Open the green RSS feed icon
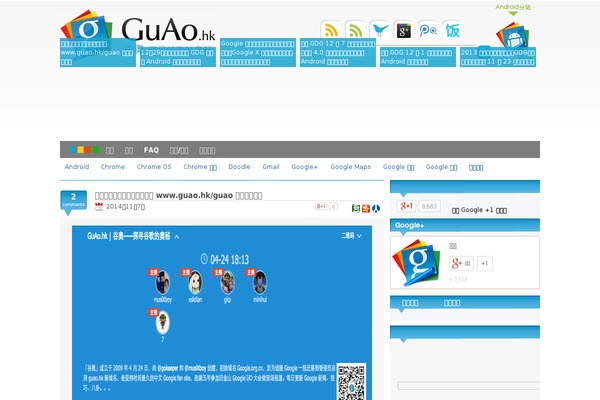The width and height of the screenshot is (600, 400). coord(355,30)
